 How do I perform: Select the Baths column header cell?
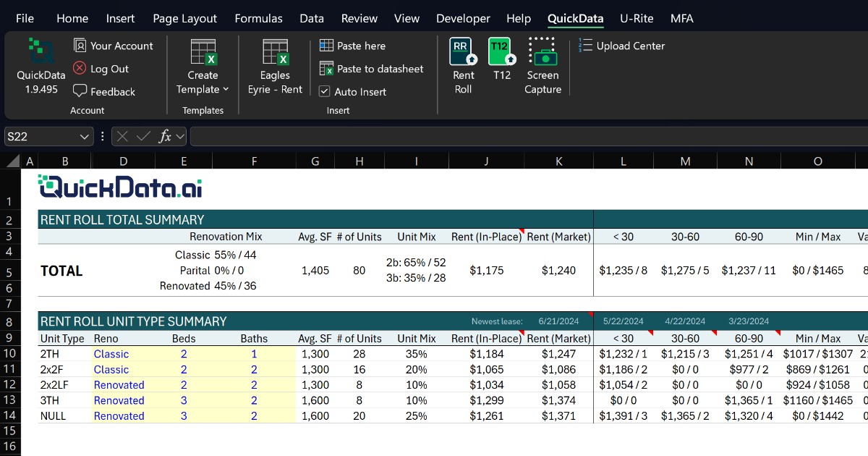(254, 338)
